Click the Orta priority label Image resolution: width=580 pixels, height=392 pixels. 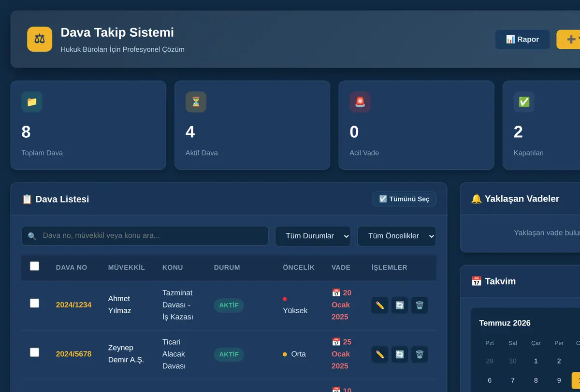click(x=298, y=354)
